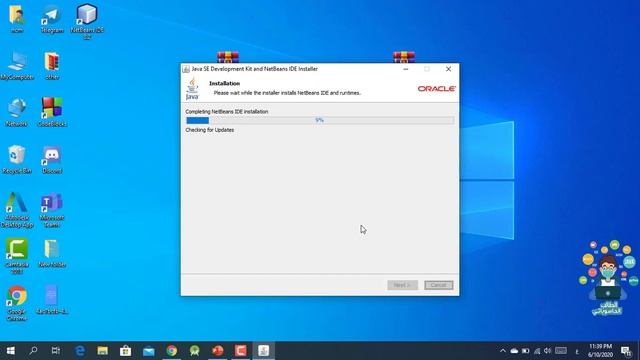Open the touch keyboard tray icon
The width and height of the screenshot is (640, 360).
[561, 351]
